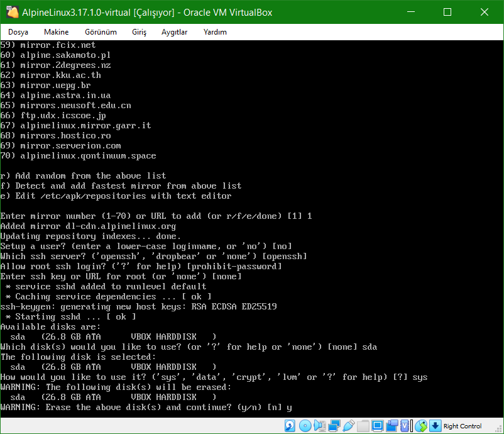The image size is (504, 434).
Task: Open the Dosya menu
Action: (18, 32)
